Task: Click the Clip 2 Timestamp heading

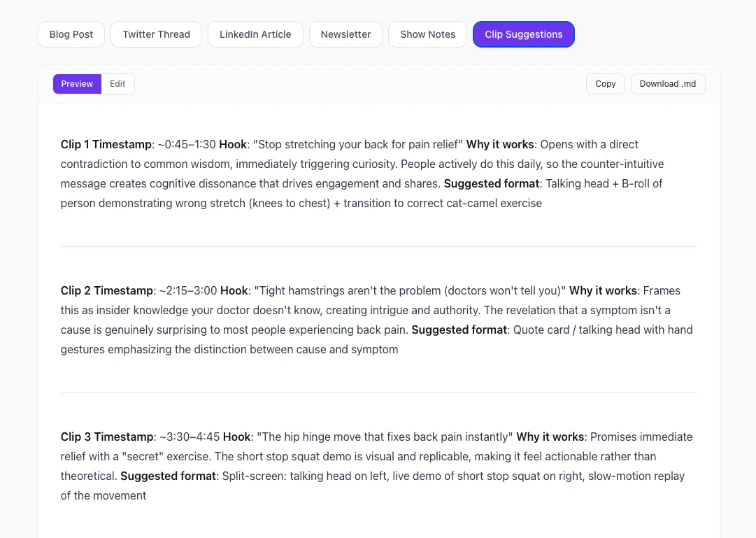Action: pyautogui.click(x=107, y=291)
